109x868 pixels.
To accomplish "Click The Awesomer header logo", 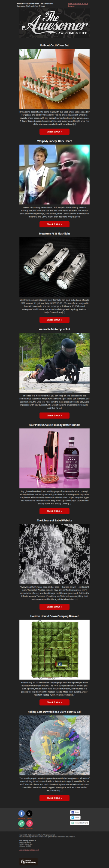I will pos(54,23).
